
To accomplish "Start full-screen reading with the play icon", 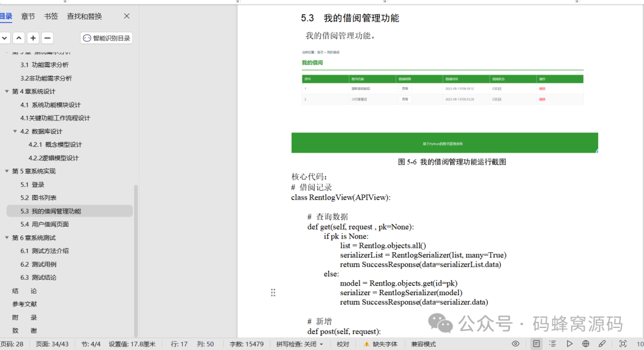I will point(569,343).
